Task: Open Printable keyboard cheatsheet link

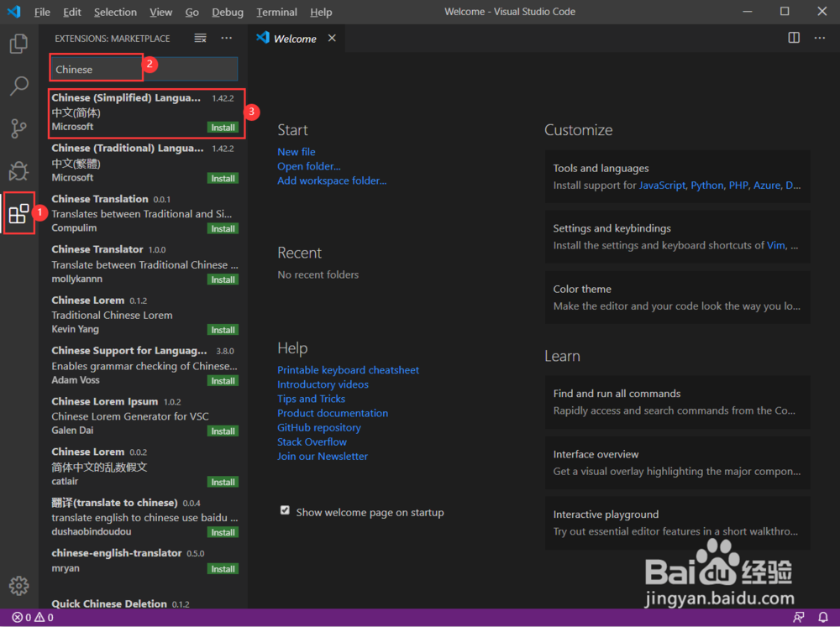Action: 349,370
